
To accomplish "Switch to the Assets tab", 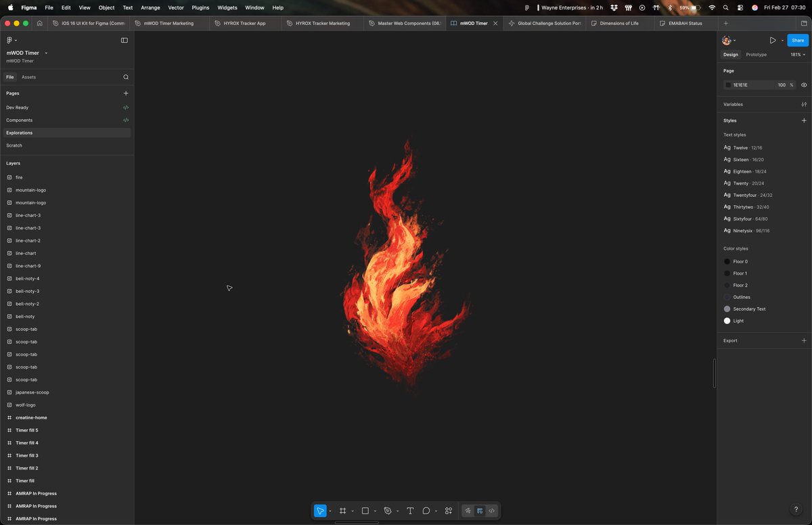I will (28, 77).
